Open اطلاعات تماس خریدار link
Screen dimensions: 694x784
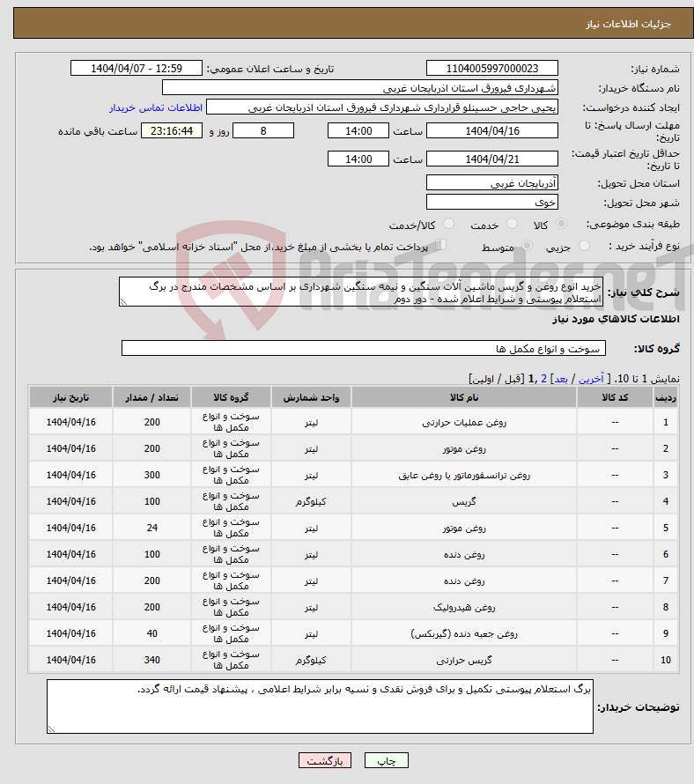coord(156,107)
